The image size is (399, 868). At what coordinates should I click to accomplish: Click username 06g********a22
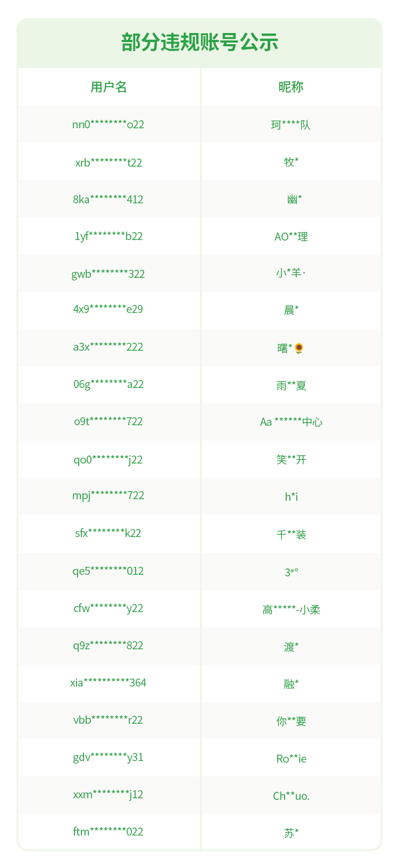pyautogui.click(x=109, y=384)
